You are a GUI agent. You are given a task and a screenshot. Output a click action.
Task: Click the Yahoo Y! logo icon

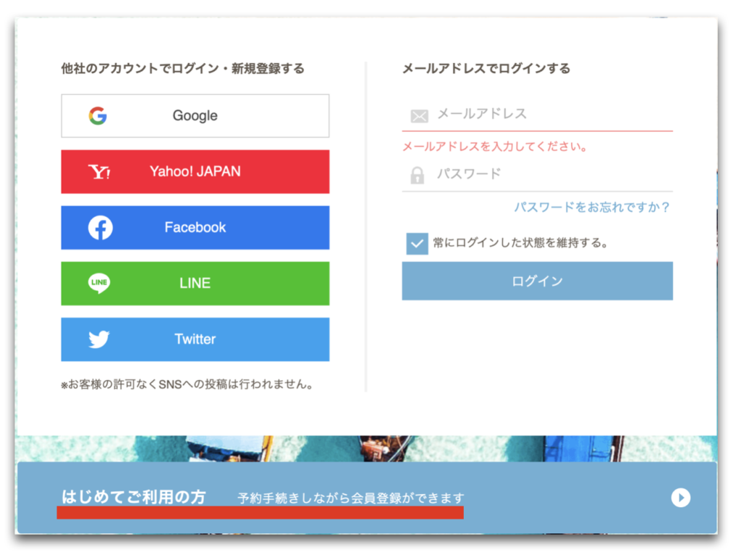click(x=99, y=171)
